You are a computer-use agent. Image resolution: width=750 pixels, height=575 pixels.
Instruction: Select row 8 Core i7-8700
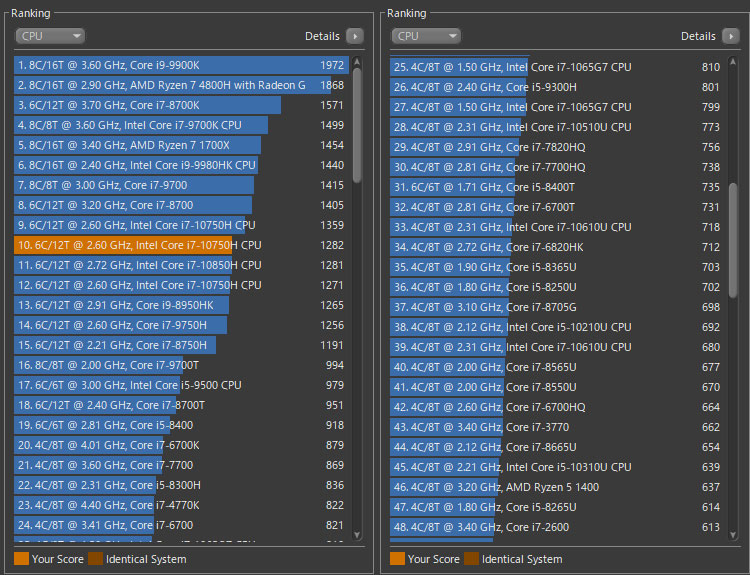point(182,205)
